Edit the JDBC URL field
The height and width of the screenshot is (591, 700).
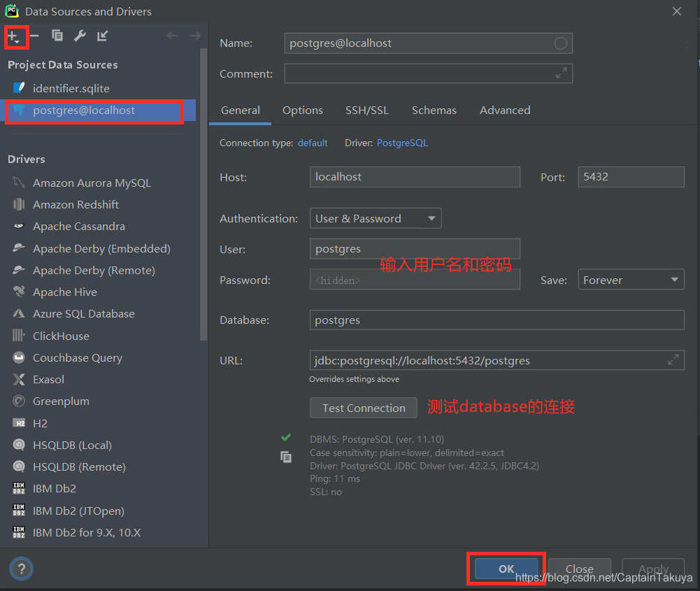[497, 360]
